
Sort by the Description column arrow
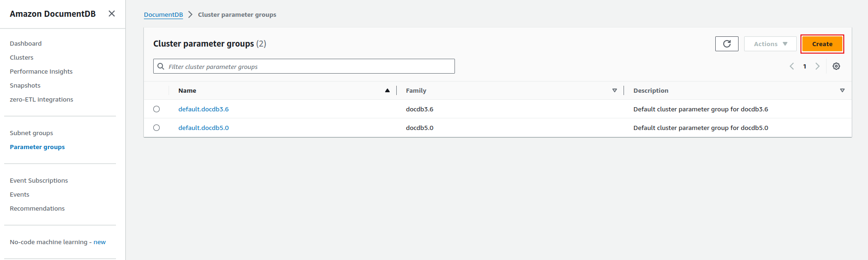click(x=842, y=90)
